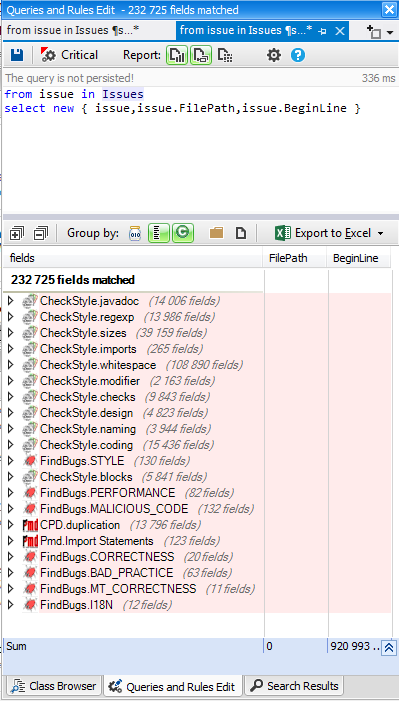
Task: Open query options via gear icon
Action: coord(274,55)
